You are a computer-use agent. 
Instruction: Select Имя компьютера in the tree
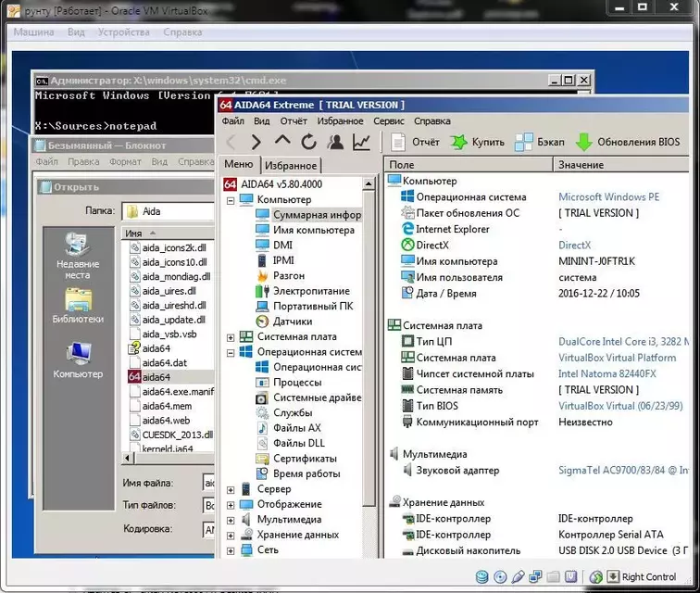[x=305, y=230]
